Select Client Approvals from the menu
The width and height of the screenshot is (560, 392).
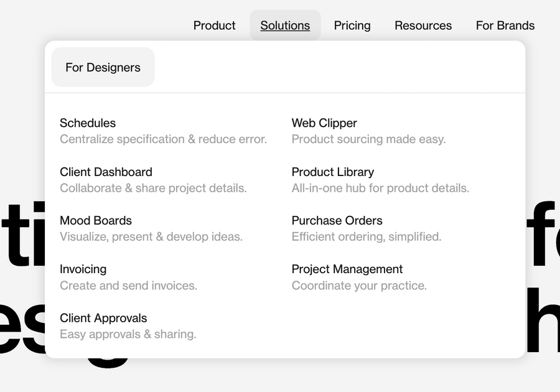103,318
